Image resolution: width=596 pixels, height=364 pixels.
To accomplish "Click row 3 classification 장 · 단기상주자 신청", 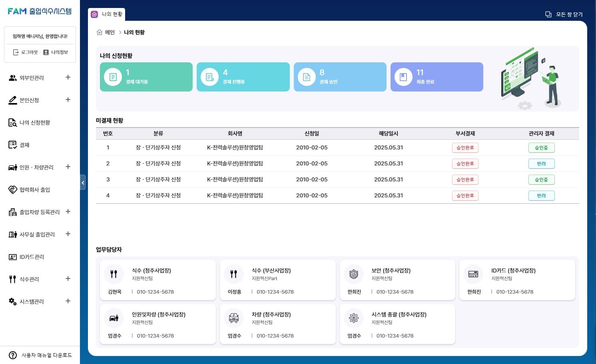I will tap(158, 179).
